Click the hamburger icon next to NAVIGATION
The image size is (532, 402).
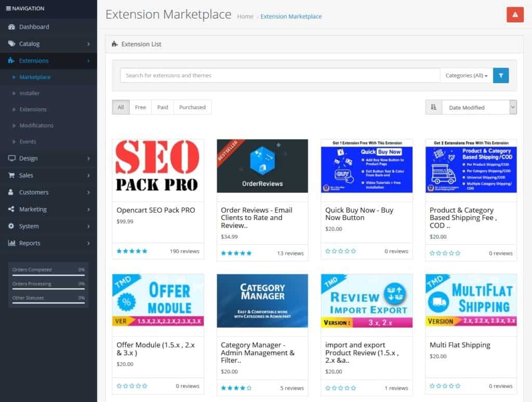click(x=8, y=8)
